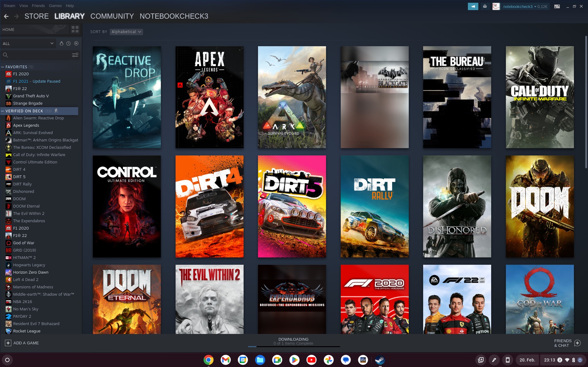This screenshot has width=588, height=367.
Task: Select the DiRT Rally cover art
Action: (374, 206)
